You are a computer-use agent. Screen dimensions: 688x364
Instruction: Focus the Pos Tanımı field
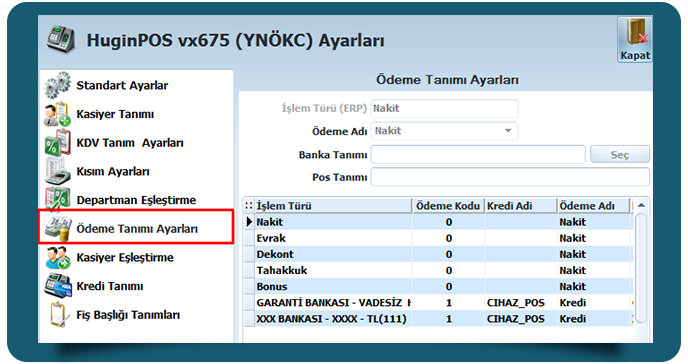510,177
